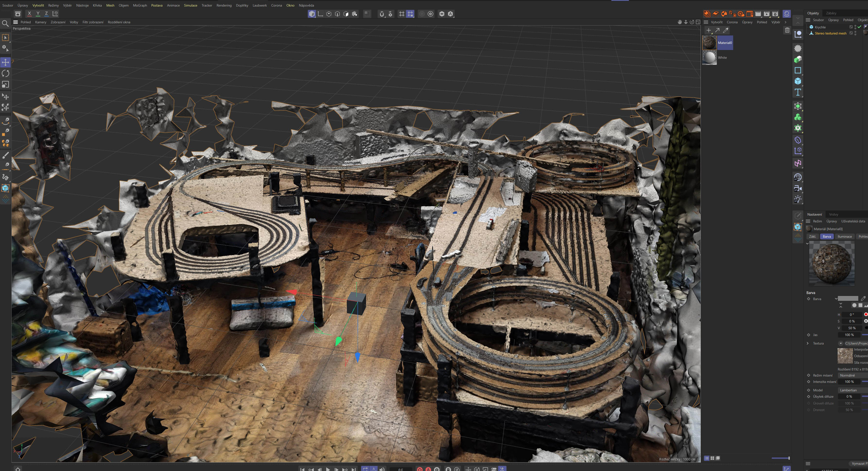Image resolution: width=868 pixels, height=471 pixels.
Task: Toggle the locked workplane grid icon
Action: (x=410, y=14)
